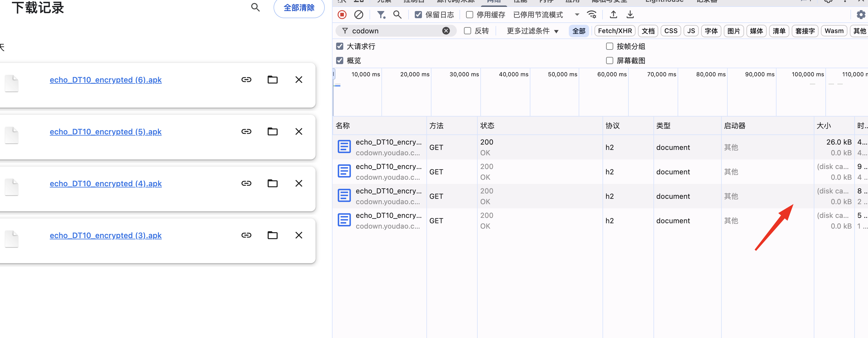
Task: Select 字体 request type filter
Action: pyautogui.click(x=711, y=31)
